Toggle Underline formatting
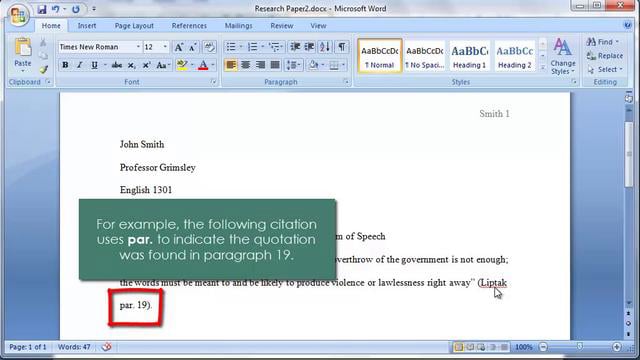640x360 pixels. click(x=94, y=65)
